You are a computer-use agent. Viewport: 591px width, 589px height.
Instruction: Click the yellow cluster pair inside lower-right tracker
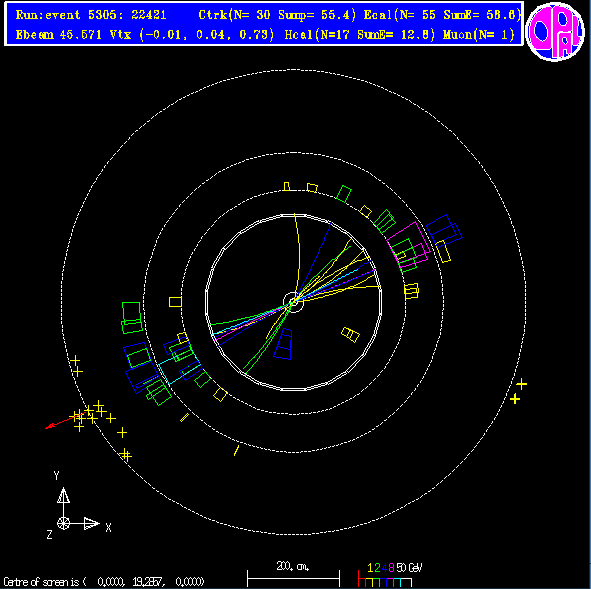pos(350,334)
